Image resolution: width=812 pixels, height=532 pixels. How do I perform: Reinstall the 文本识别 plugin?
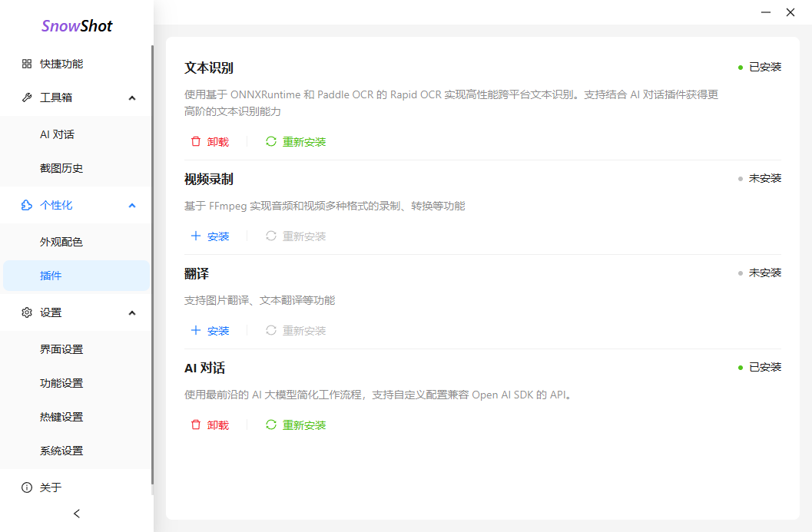[297, 142]
